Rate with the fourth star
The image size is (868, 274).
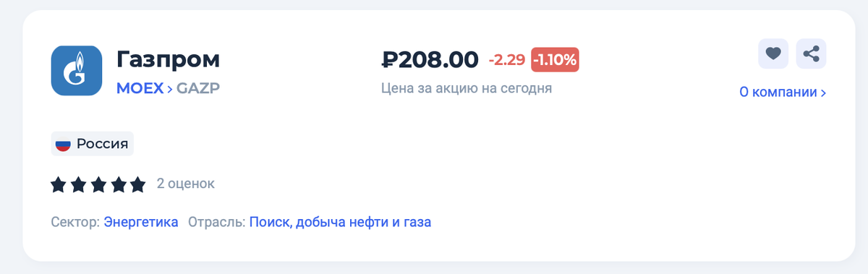click(x=118, y=185)
